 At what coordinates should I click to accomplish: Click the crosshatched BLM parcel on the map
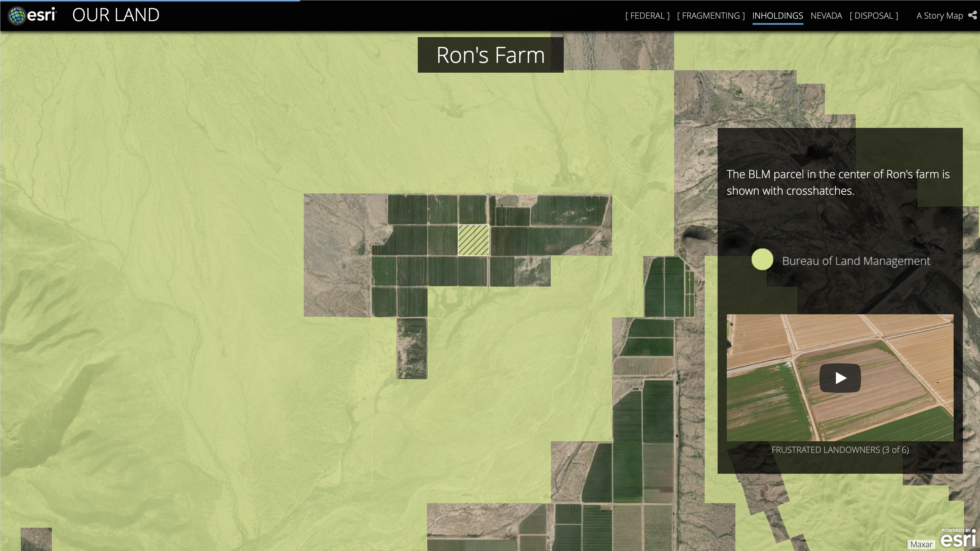click(473, 240)
